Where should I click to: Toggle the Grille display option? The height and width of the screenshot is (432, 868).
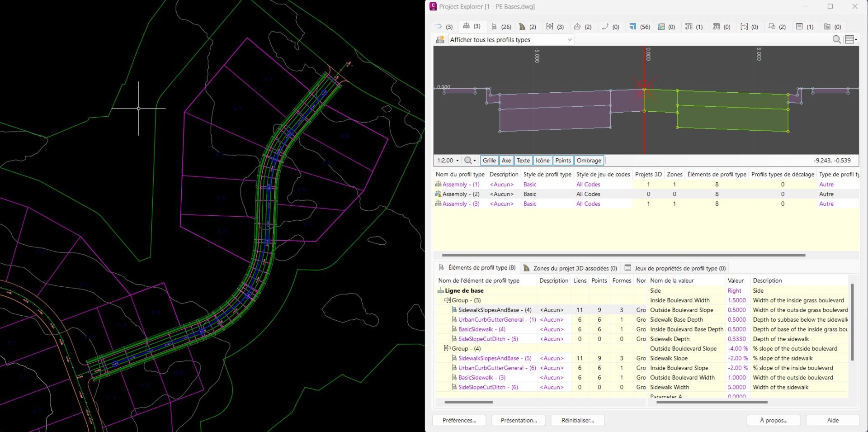[x=489, y=160]
